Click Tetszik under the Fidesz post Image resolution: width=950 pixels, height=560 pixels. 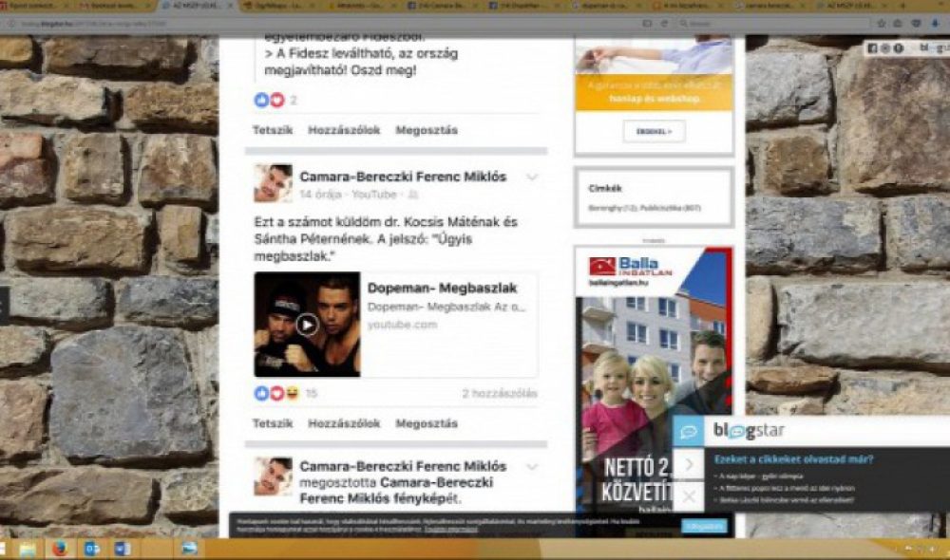coord(273,129)
